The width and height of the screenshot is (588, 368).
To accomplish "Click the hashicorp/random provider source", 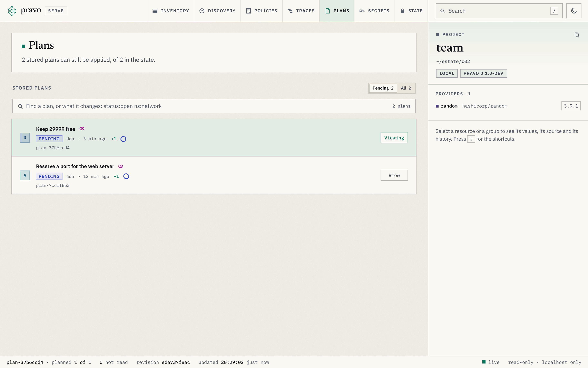I will point(484,106).
